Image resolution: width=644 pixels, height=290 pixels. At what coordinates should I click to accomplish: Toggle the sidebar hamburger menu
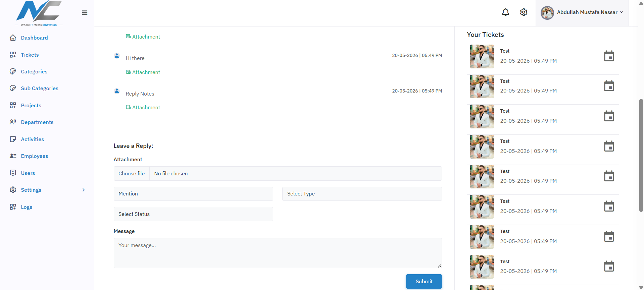(x=85, y=13)
